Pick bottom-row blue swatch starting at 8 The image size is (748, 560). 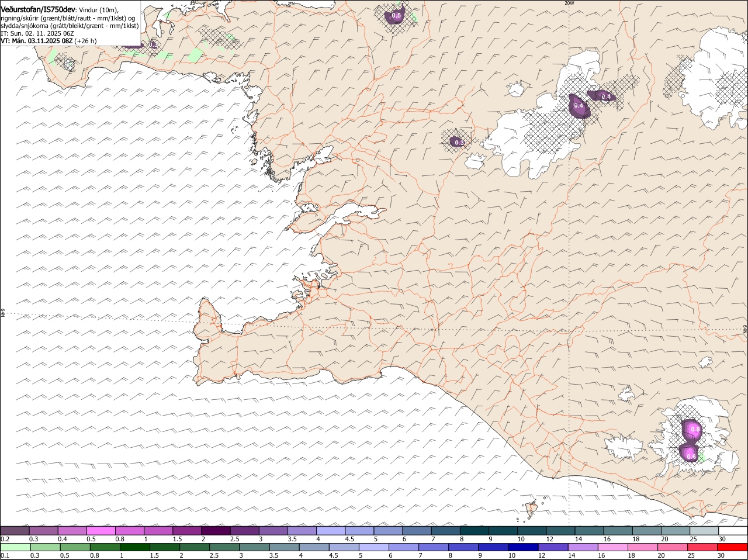463,547
